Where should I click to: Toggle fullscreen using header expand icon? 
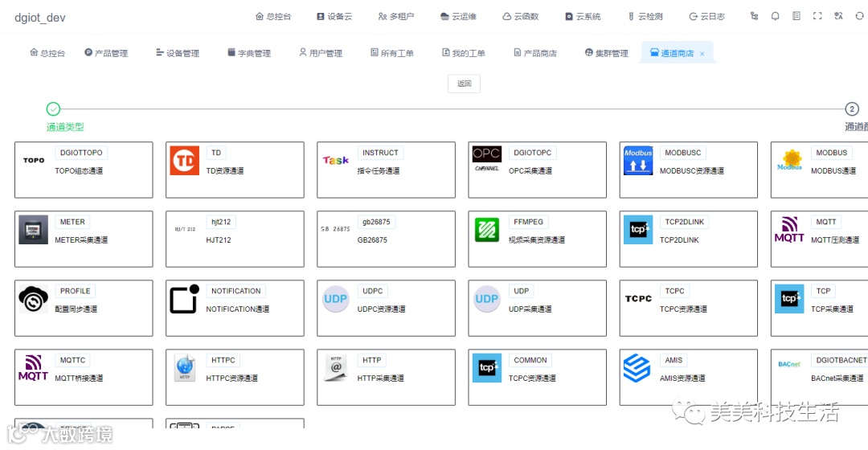pyautogui.click(x=817, y=16)
